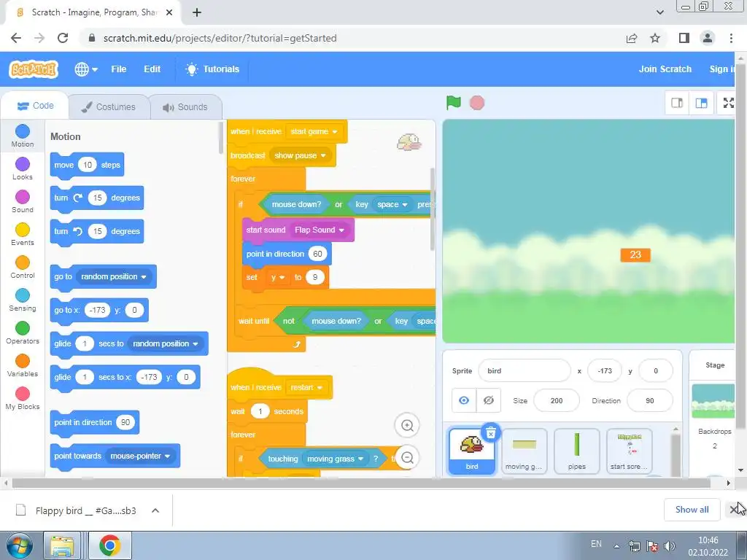Click the sprite name field 'bird'

524,370
